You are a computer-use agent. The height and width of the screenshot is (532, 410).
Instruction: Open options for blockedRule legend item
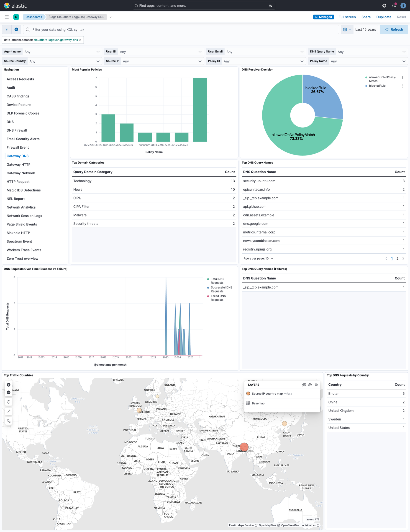click(403, 86)
